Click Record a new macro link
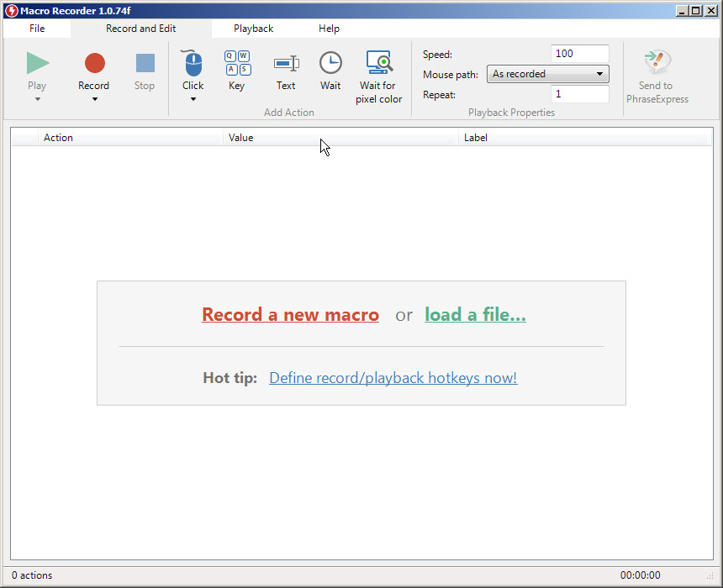The height and width of the screenshot is (588, 723). point(290,314)
